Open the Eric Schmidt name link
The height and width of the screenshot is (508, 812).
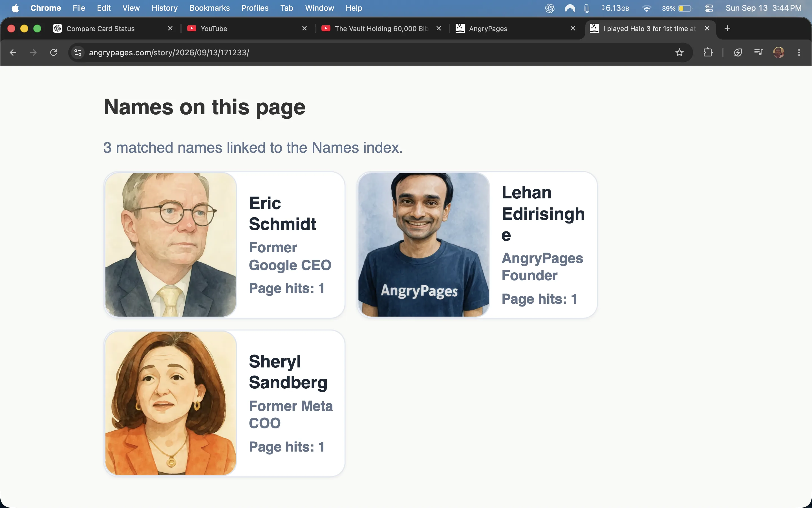coord(282,214)
